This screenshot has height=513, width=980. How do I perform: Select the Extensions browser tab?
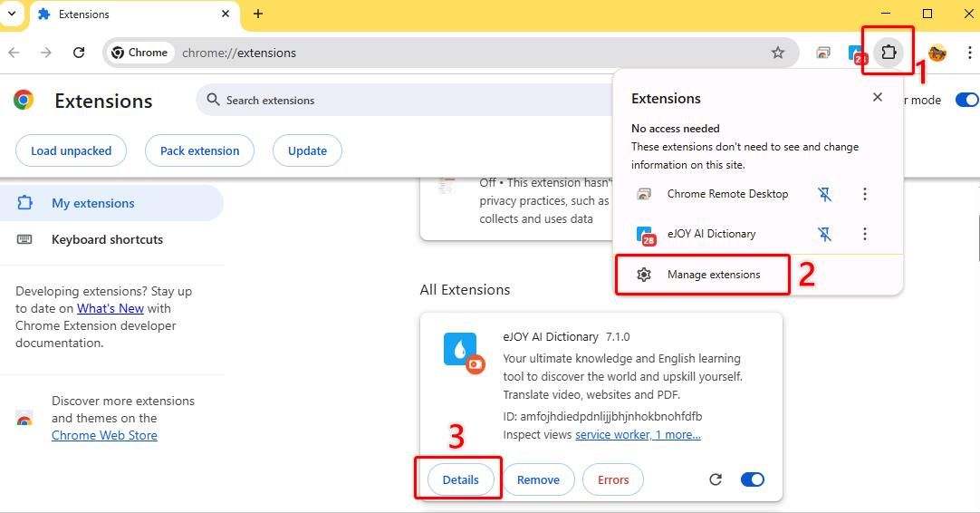pyautogui.click(x=134, y=15)
